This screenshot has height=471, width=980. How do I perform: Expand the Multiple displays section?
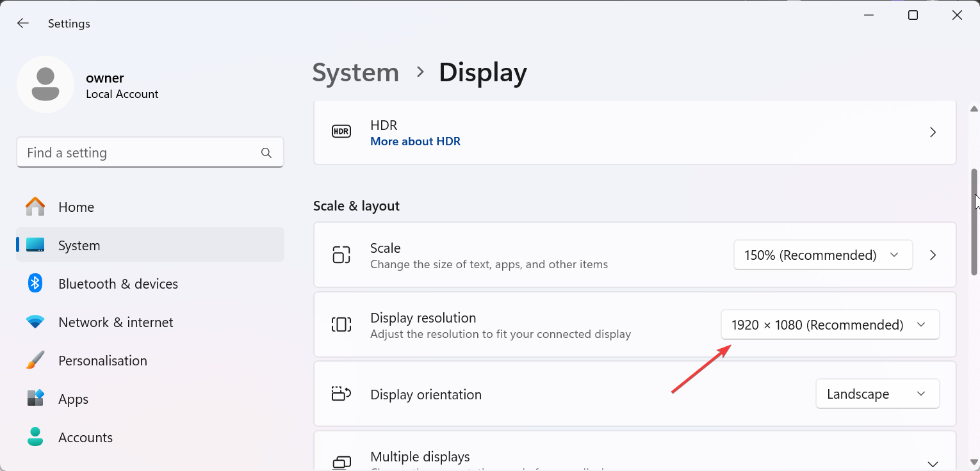(933, 463)
